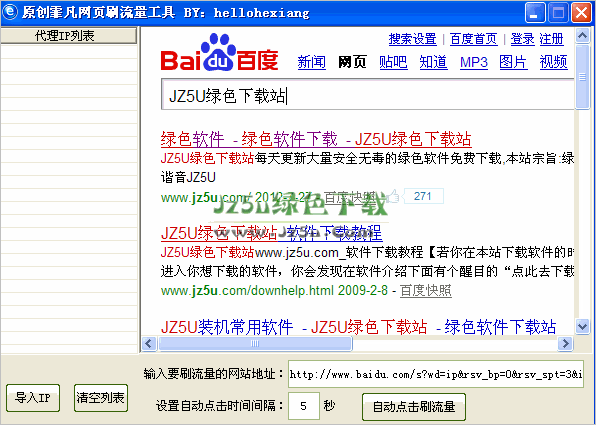Screen dimensions: 596x425
Task: Open result JZ5U绿色下载站_软件下载教程
Action: point(271,233)
